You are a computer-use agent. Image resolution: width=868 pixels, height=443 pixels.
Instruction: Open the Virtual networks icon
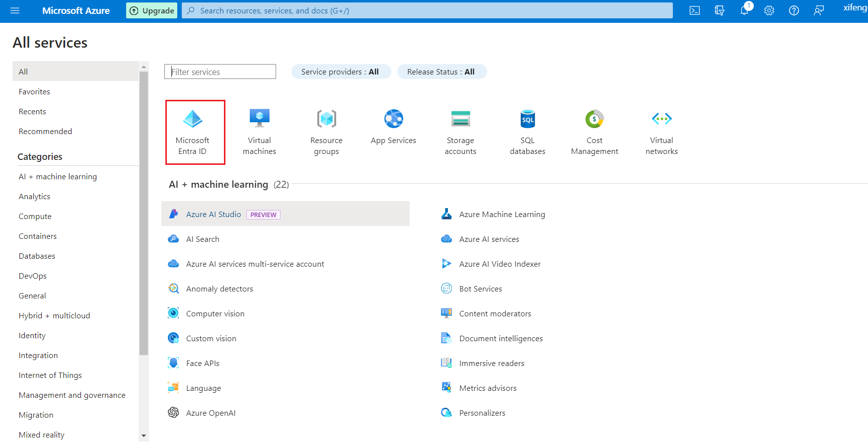click(662, 119)
